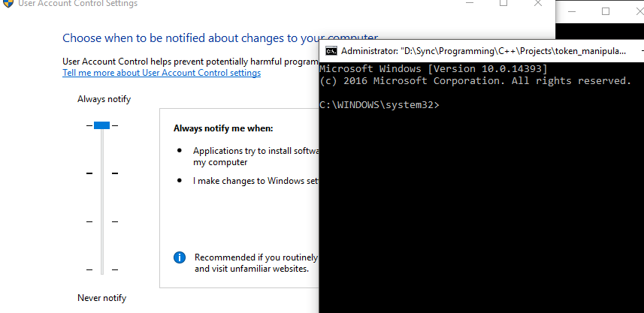Viewport: 644px width, 313px height.
Task: Click the Command Prompt title bar icon
Action: [x=331, y=51]
